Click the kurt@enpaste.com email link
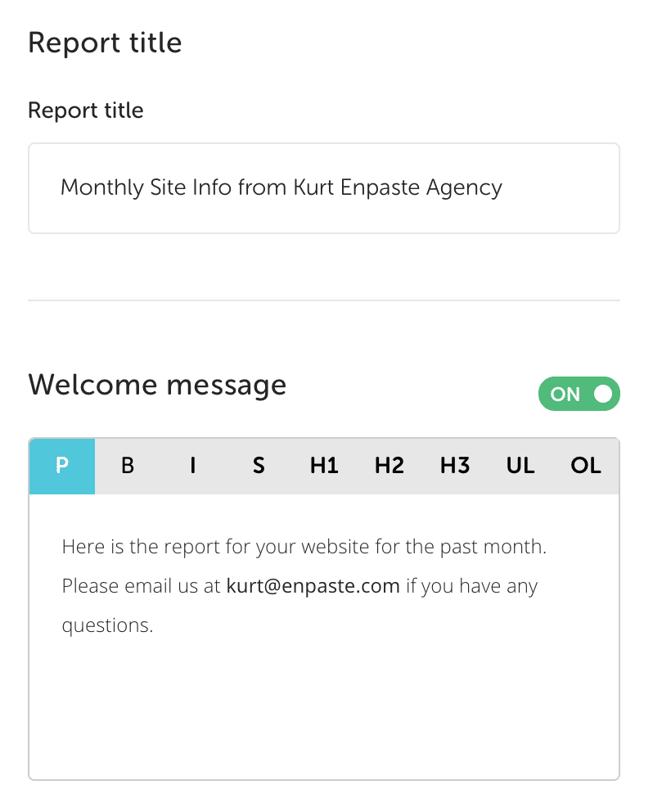 coord(313,586)
